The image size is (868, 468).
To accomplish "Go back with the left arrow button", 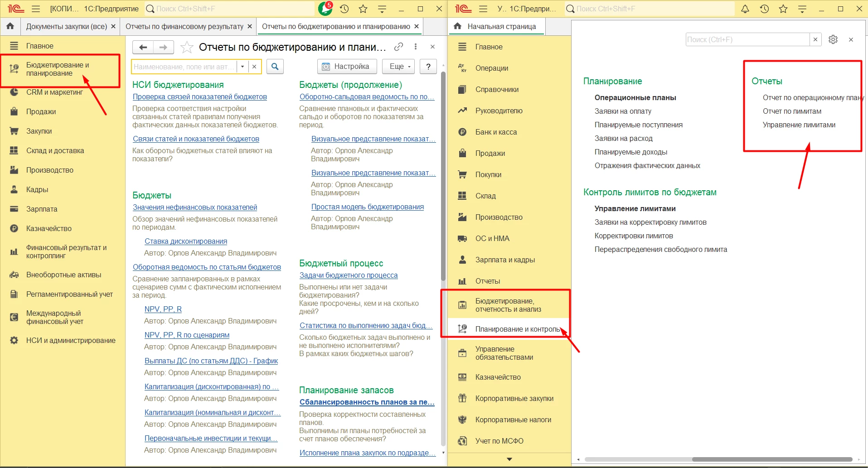I will pyautogui.click(x=143, y=47).
